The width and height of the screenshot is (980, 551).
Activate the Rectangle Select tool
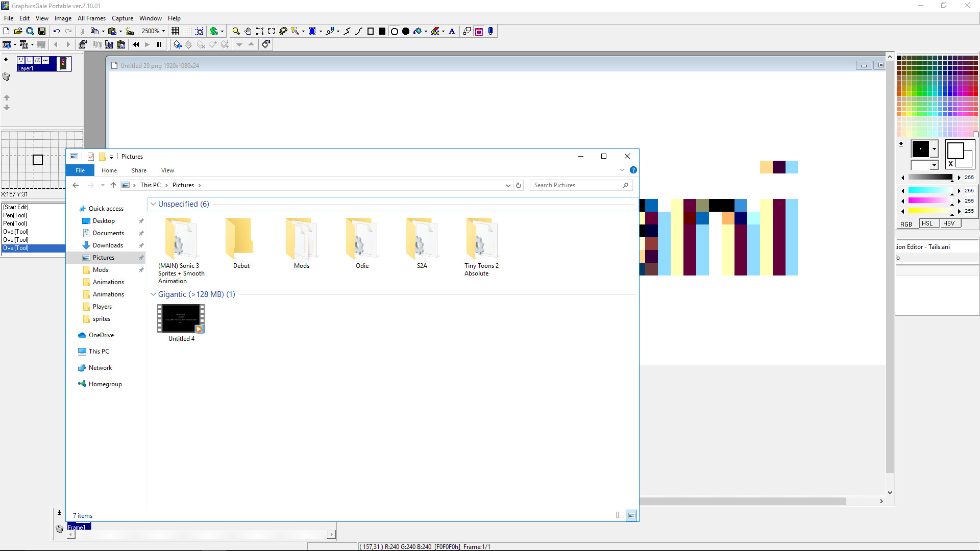tap(260, 31)
